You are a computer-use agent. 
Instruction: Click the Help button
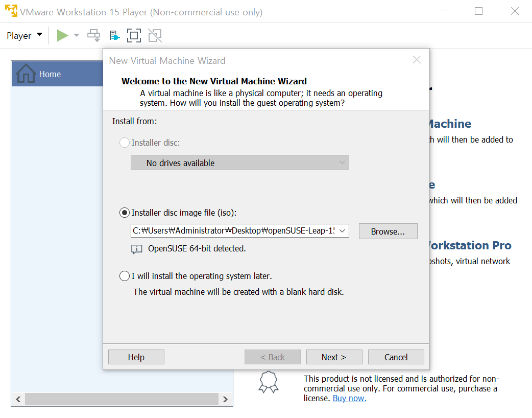(x=136, y=357)
